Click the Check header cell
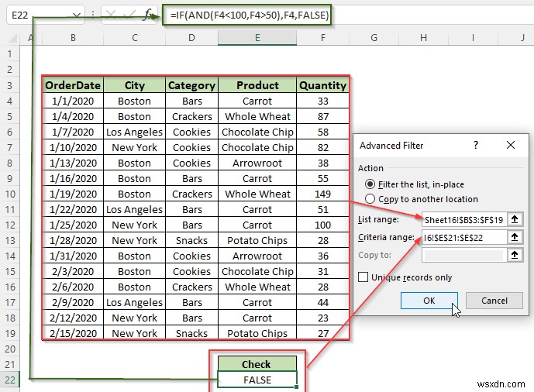This screenshot has height=392, width=534. pos(257,364)
